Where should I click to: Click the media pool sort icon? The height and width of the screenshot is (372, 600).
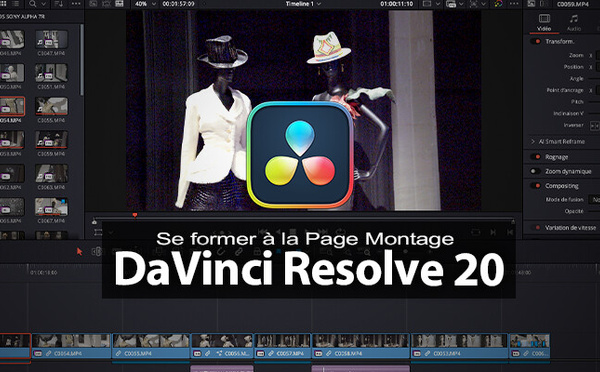pyautogui.click(x=59, y=4)
